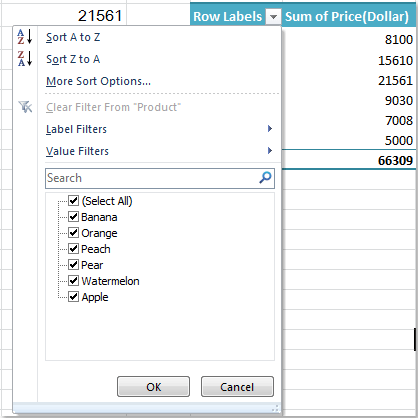Screen dimensions: 418x418
Task: Open the Row Labels dropdown arrow
Action: [273, 16]
